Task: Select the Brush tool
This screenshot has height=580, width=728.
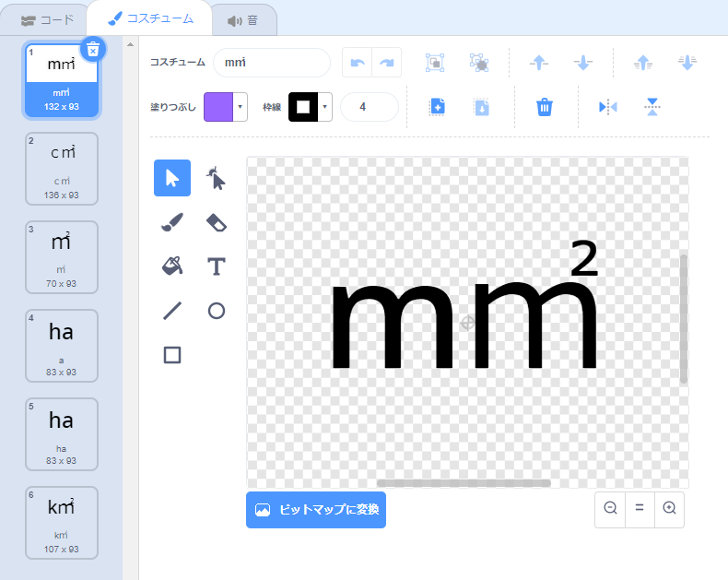Action: point(172,222)
